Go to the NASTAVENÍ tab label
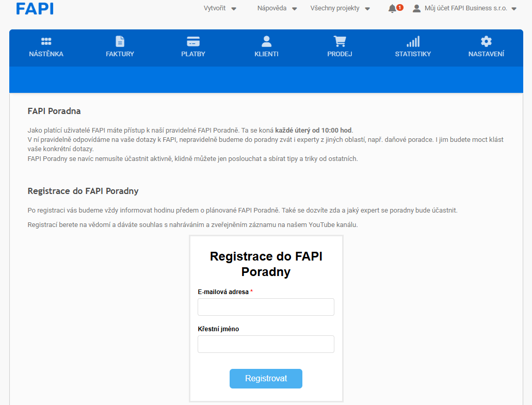Viewport: 532px width, 405px height. (x=486, y=54)
